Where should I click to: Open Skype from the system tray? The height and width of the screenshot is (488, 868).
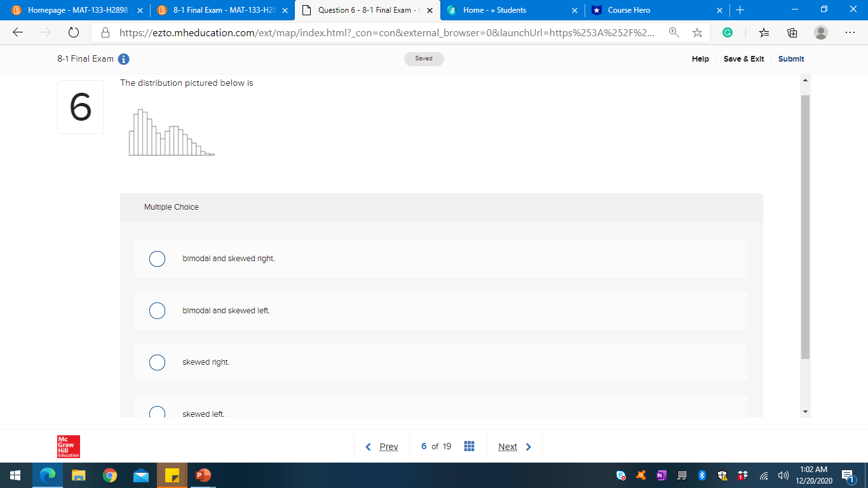coord(620,475)
